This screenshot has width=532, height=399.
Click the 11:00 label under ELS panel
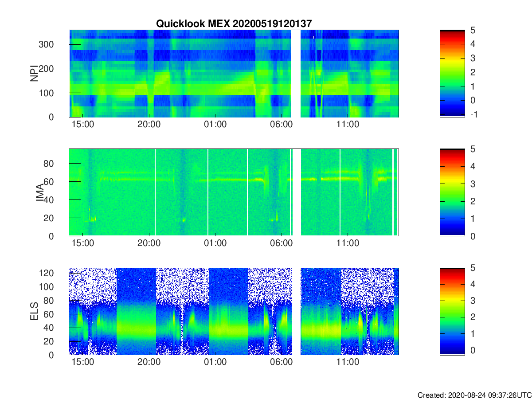tap(348, 362)
